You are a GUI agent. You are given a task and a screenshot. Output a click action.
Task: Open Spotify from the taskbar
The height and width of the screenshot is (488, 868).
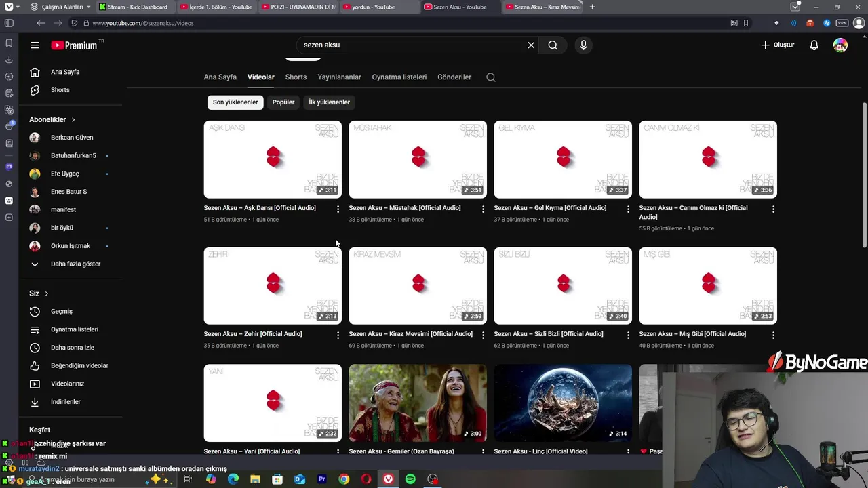(410, 479)
